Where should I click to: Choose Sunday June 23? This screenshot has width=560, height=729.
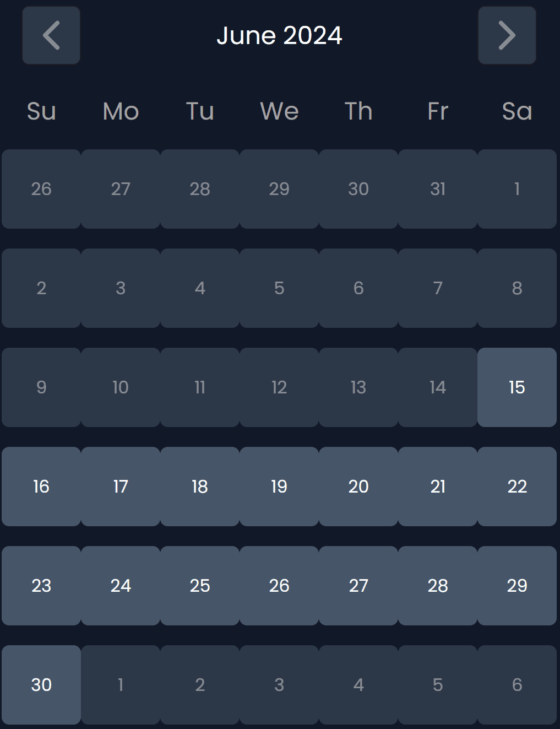click(41, 586)
